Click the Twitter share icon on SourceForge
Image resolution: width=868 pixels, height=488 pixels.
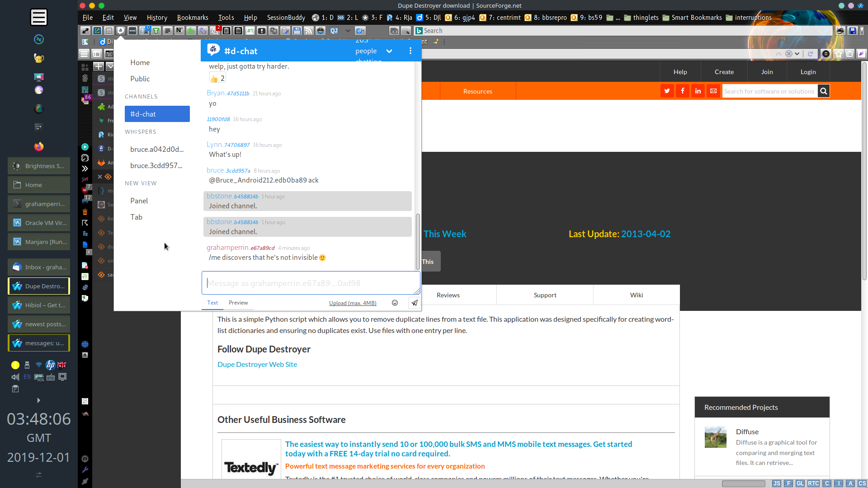[667, 91]
